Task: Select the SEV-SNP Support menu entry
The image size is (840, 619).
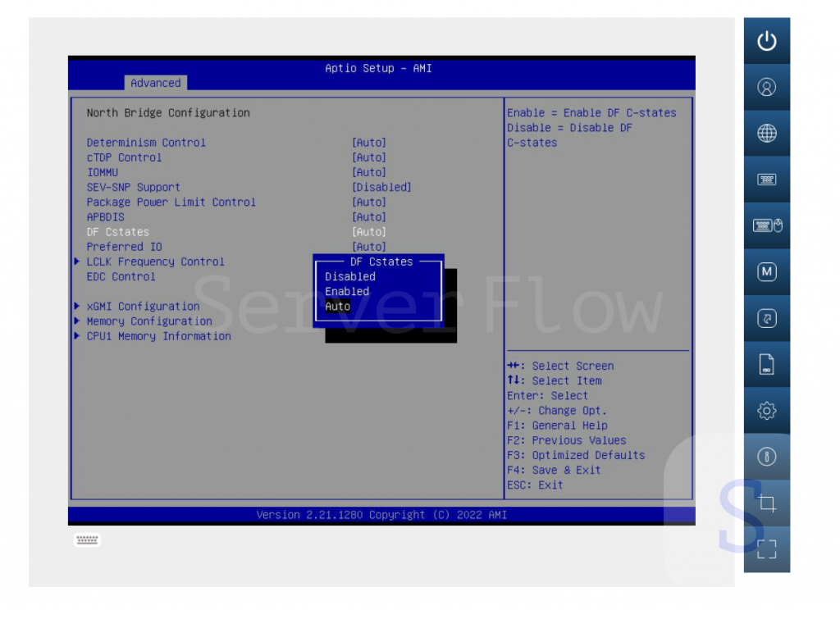Action: 133,187
